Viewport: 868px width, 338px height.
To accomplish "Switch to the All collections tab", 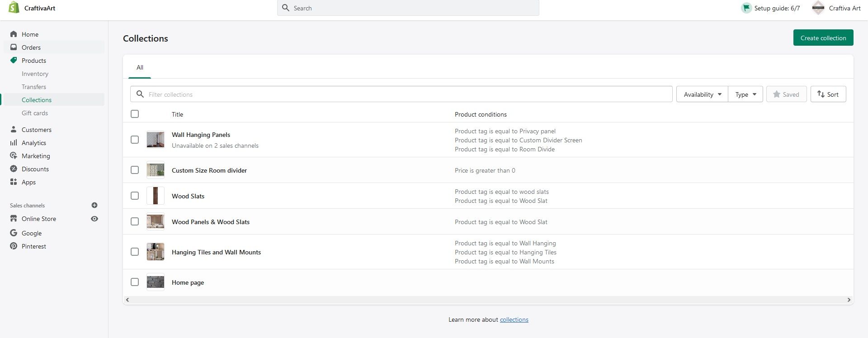I will (x=140, y=67).
